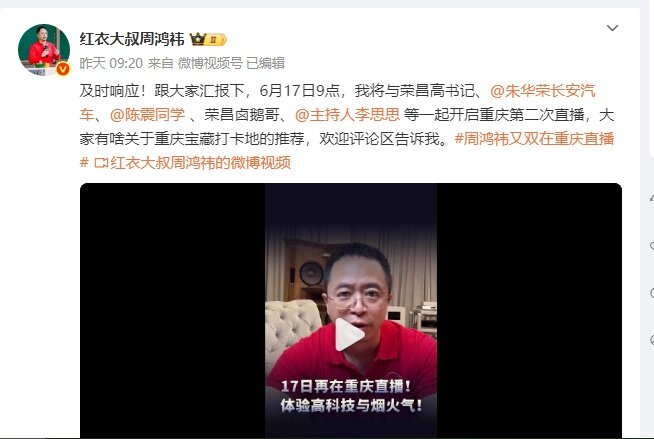Click the black letterbox area left of video
654x439 pixels.
click(x=172, y=310)
